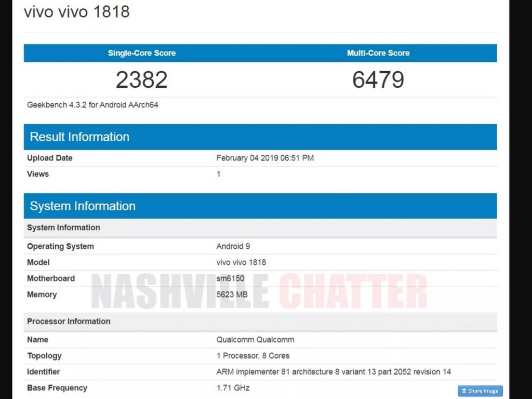Viewport: 532px width, 399px height.
Task: Click the gray System Information subheading row
Action: (260, 228)
